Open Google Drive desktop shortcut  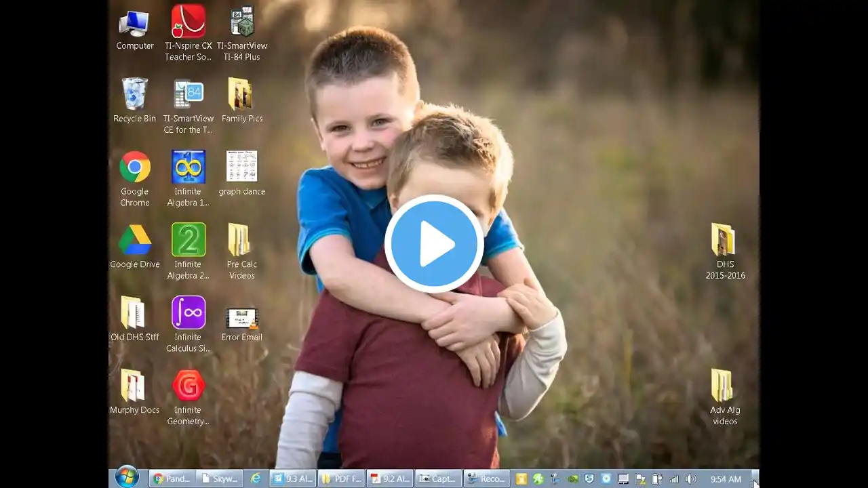point(134,241)
